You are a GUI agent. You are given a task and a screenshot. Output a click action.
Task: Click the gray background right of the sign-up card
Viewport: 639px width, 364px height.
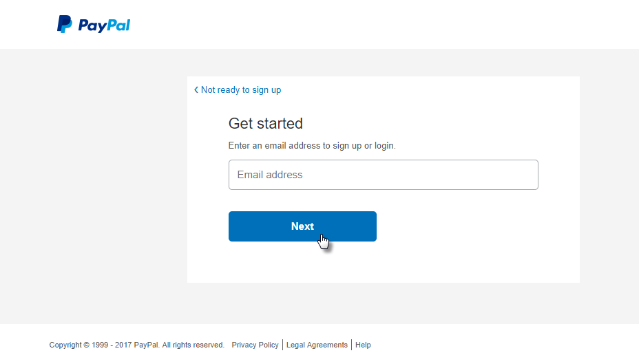[609, 186]
